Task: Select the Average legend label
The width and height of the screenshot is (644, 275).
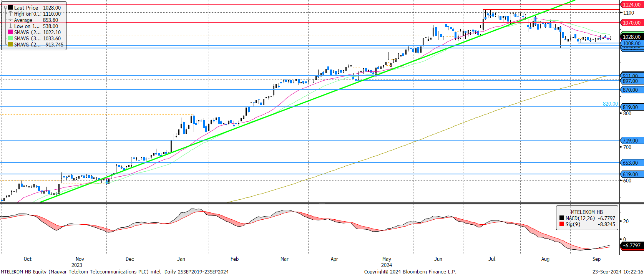Action: [x=23, y=20]
